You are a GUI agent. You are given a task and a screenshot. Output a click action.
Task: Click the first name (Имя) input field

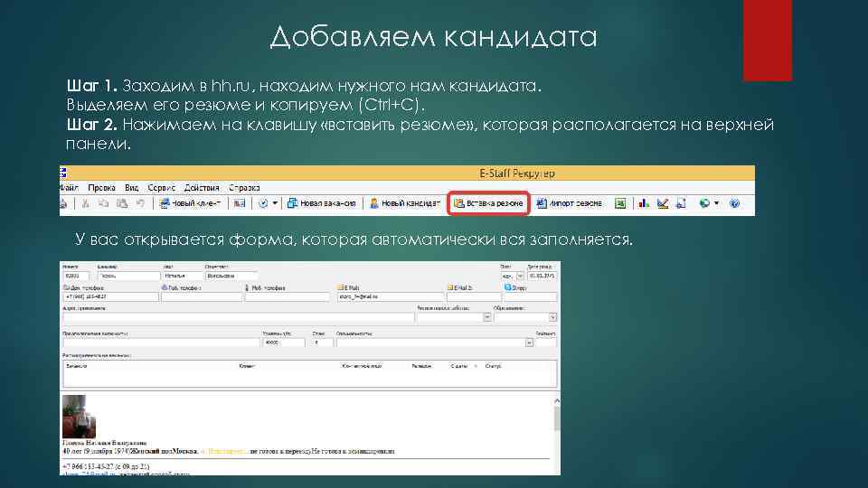point(182,276)
